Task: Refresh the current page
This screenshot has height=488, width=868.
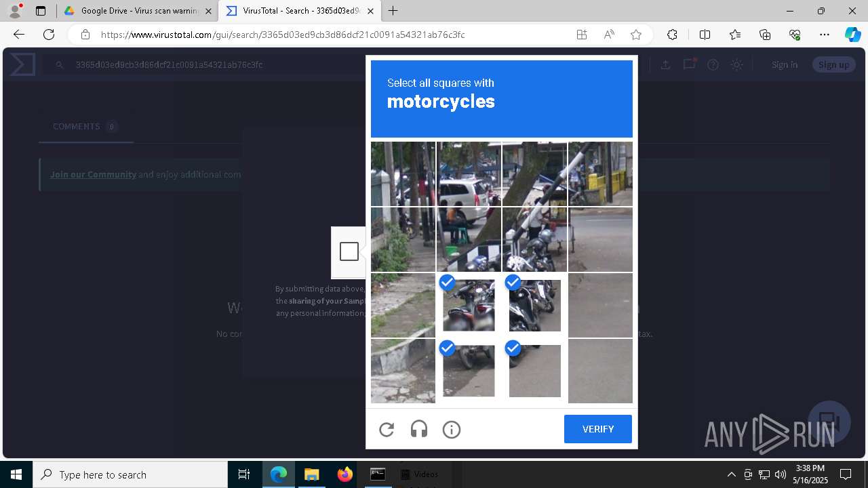Action: (49, 35)
